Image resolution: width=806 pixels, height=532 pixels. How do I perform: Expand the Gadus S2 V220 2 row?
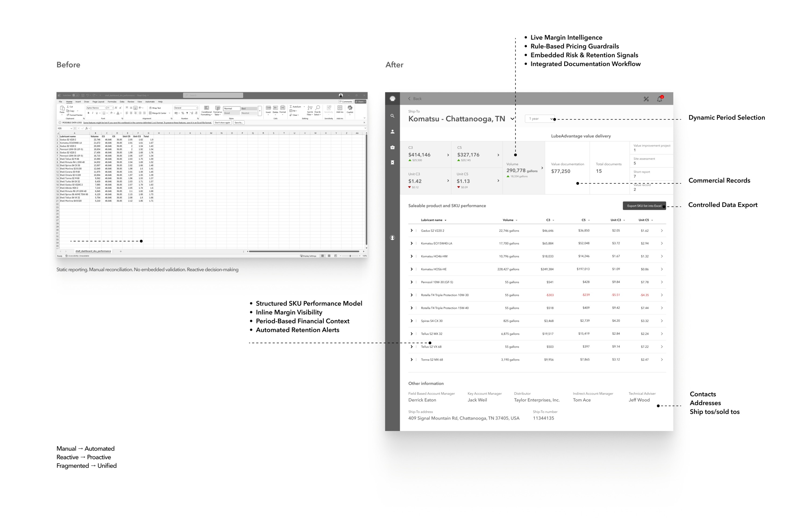411,231
